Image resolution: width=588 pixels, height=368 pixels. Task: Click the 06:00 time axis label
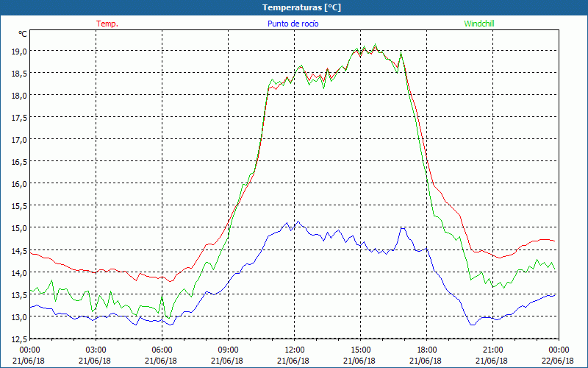coord(162,350)
